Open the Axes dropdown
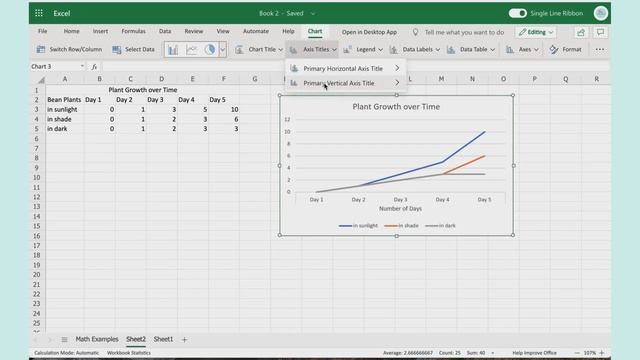 (x=522, y=49)
